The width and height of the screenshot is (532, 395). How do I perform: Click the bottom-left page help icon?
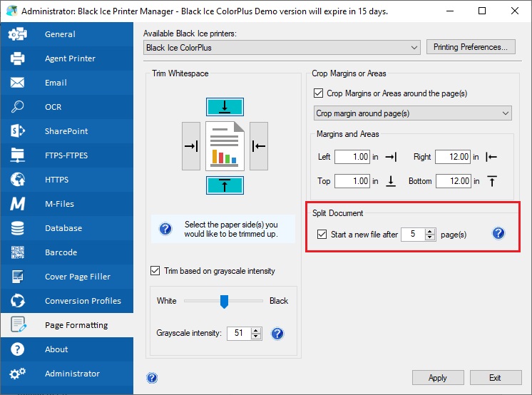pyautogui.click(x=152, y=378)
